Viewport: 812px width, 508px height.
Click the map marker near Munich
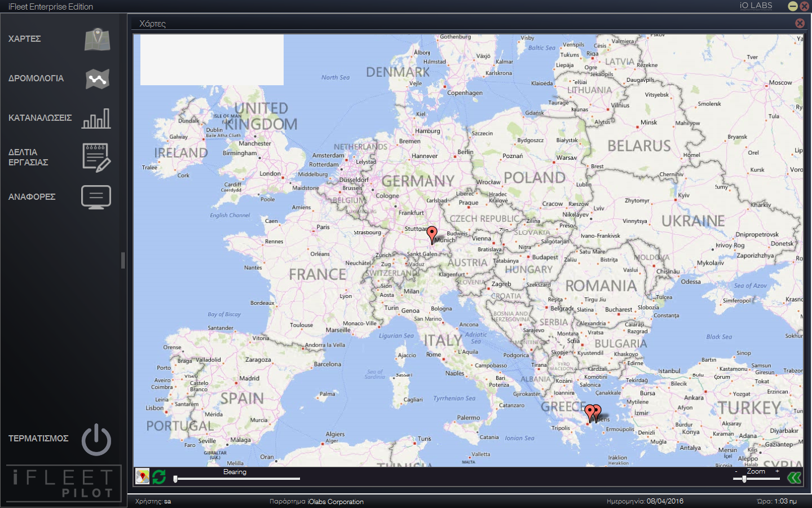432,234
